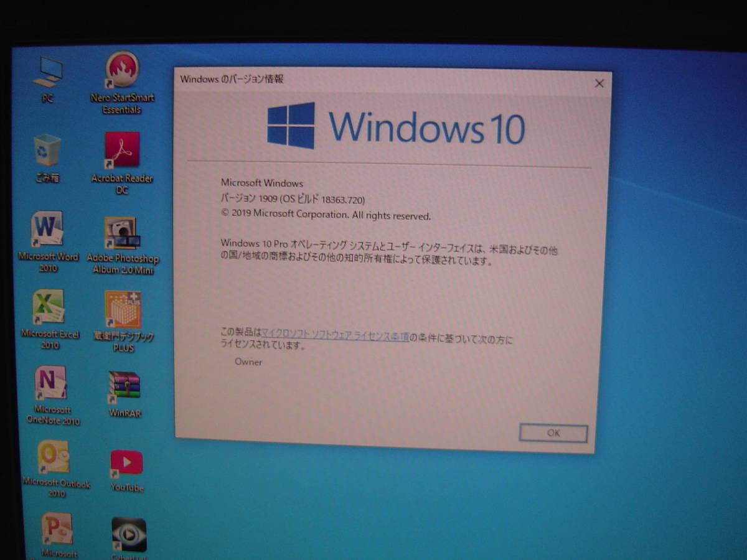Image resolution: width=747 pixels, height=560 pixels.
Task: Click the 'Microsoft Windows' text line
Action: click(x=262, y=184)
